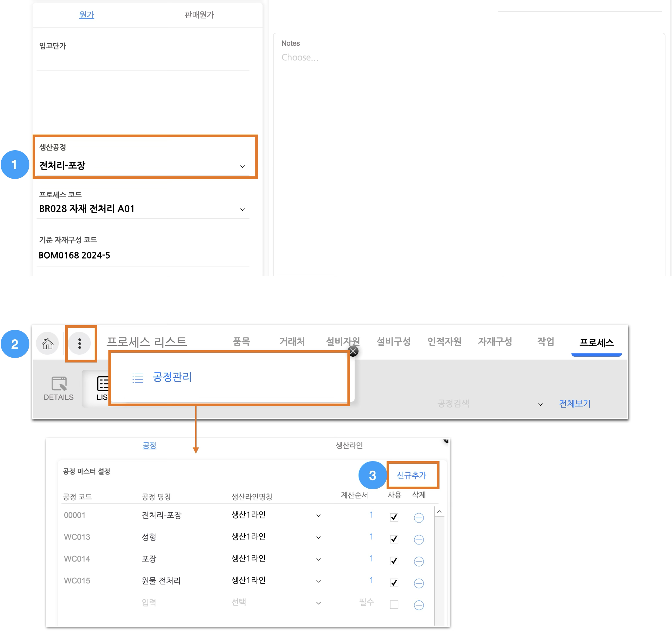Select the 공정관리 menu item

172,377
